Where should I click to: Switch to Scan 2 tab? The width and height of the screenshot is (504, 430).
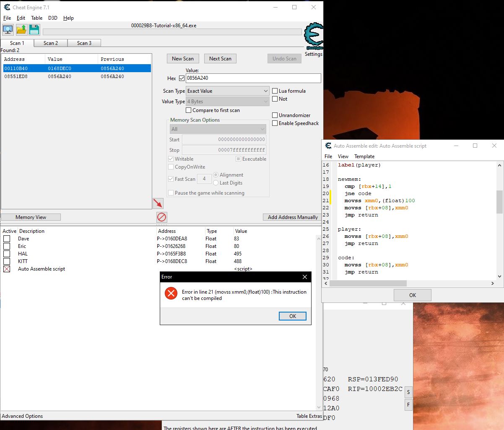(x=51, y=43)
